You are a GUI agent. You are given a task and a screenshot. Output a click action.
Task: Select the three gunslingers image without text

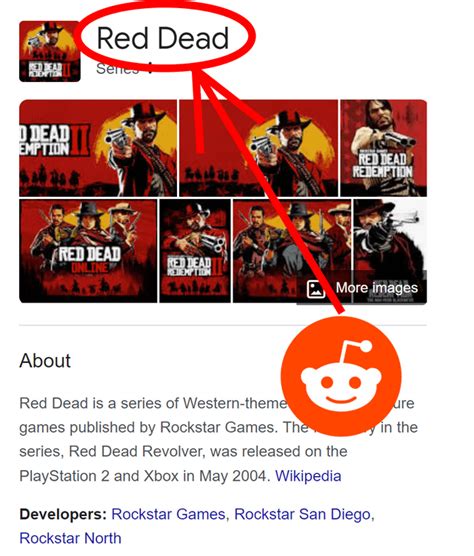coord(292,251)
